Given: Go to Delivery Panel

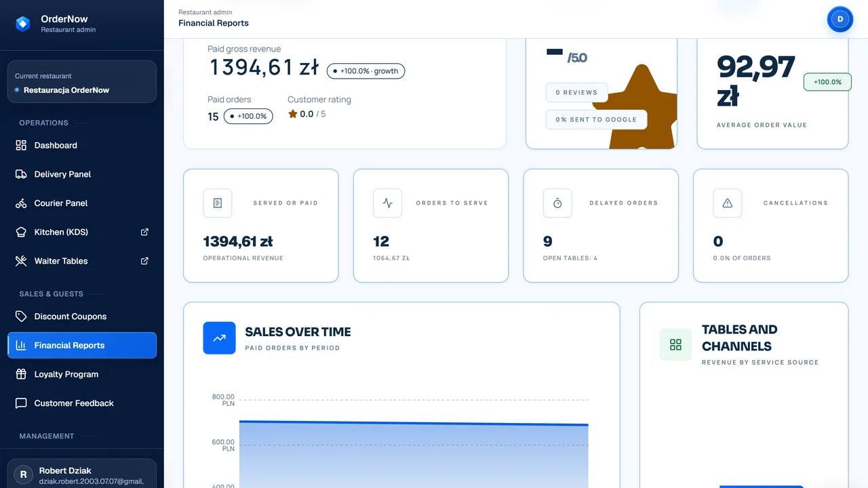Looking at the screenshot, I should 82,174.
